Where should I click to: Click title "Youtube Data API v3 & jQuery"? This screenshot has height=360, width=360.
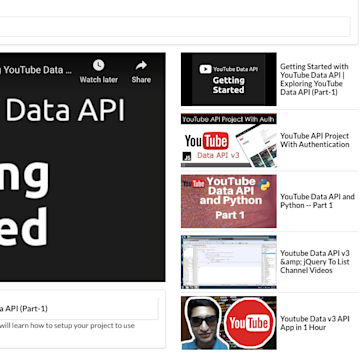coord(315,262)
